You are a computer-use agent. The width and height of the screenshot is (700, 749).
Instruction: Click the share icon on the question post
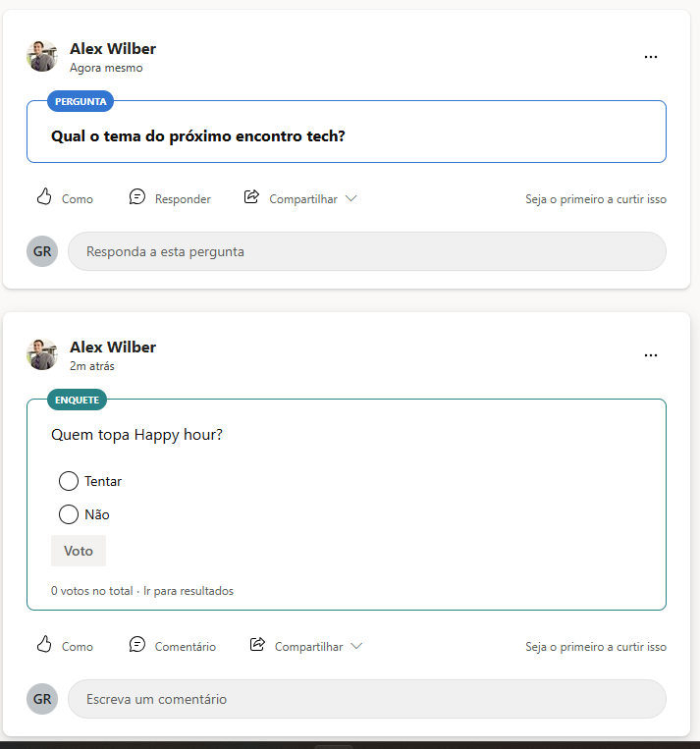pos(251,197)
